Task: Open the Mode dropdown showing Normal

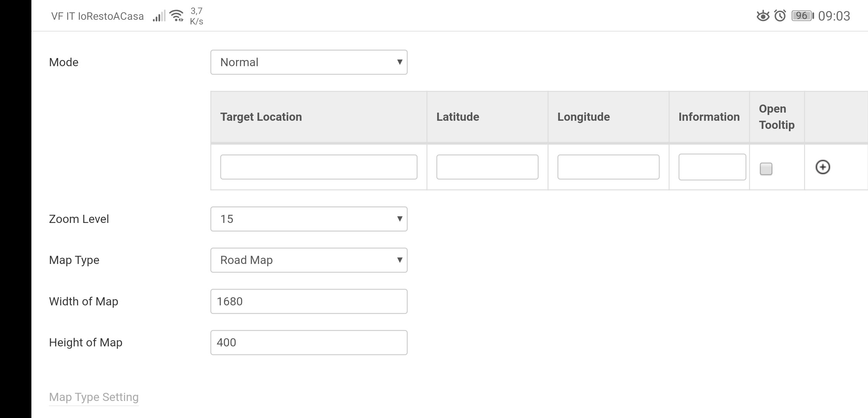Action: [308, 62]
